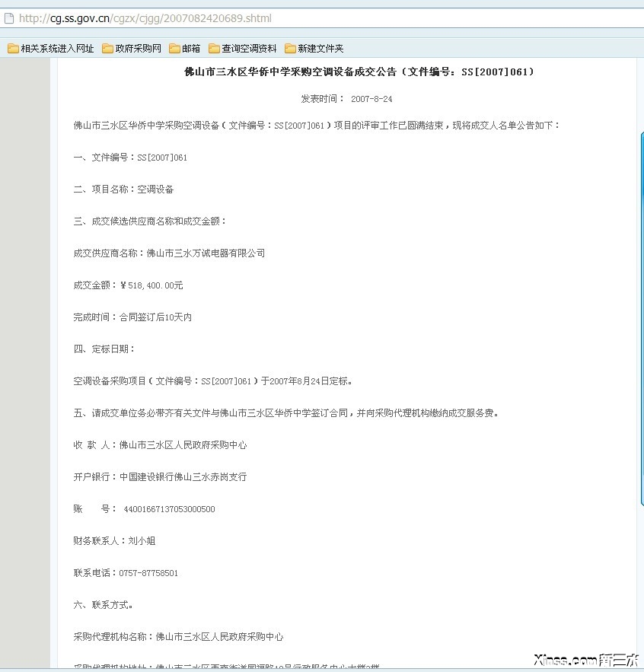Click supplier name 佛山市三水万诚电器有限公司

click(x=206, y=253)
